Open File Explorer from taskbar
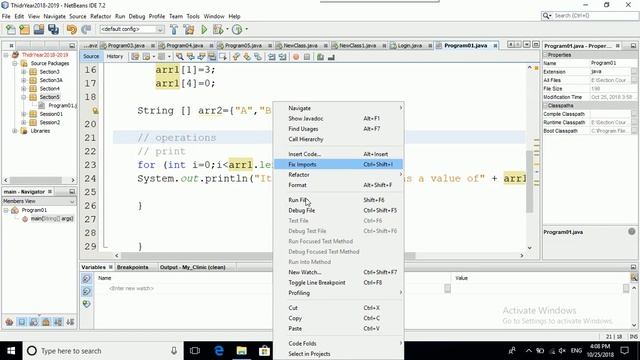The width and height of the screenshot is (640, 360). pos(242,351)
